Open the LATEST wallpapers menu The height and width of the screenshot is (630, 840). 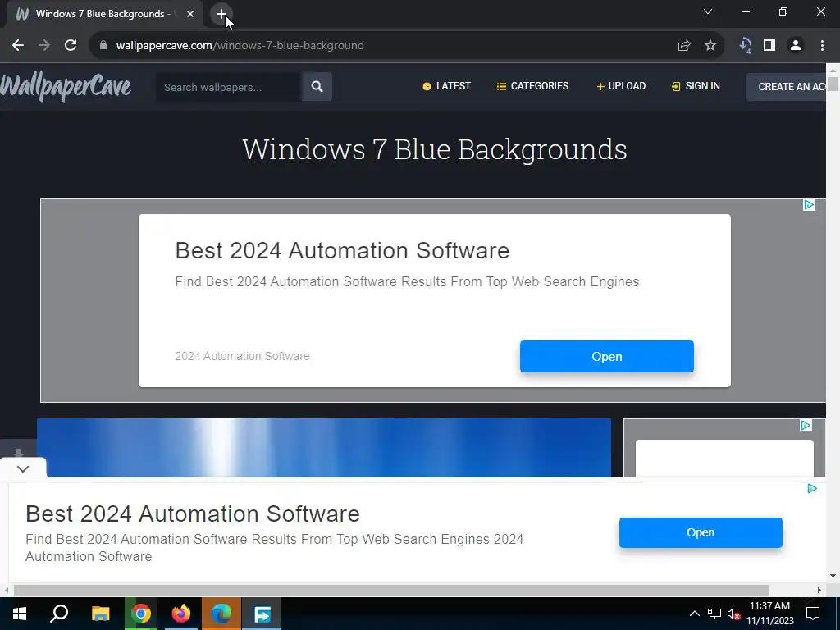(x=446, y=86)
